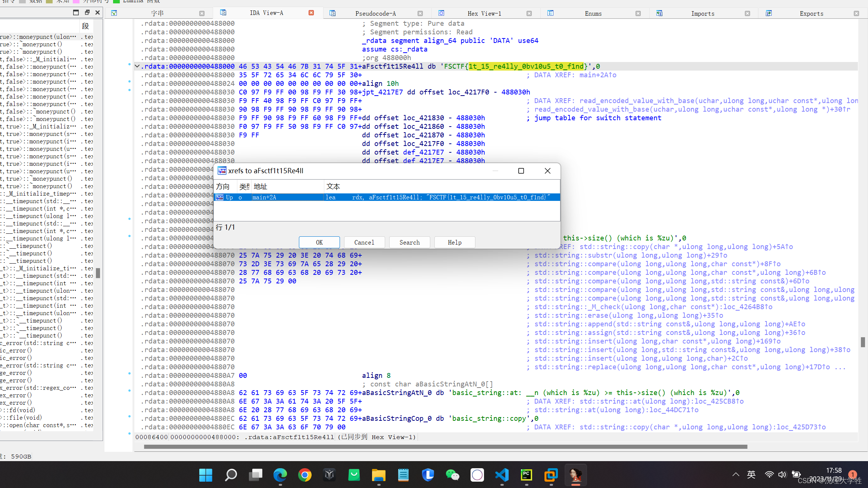Click the pink 外部符号 color swatch
This screenshot has height=488, width=868.
(77, 1)
